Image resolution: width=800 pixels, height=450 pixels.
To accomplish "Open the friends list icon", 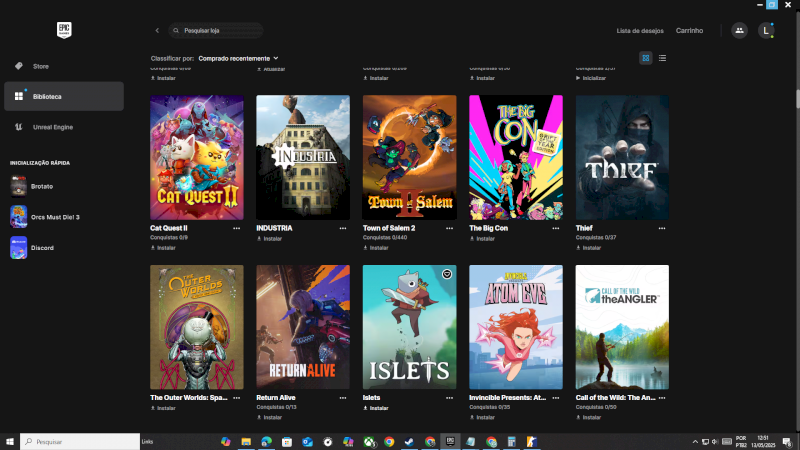I will tap(739, 31).
